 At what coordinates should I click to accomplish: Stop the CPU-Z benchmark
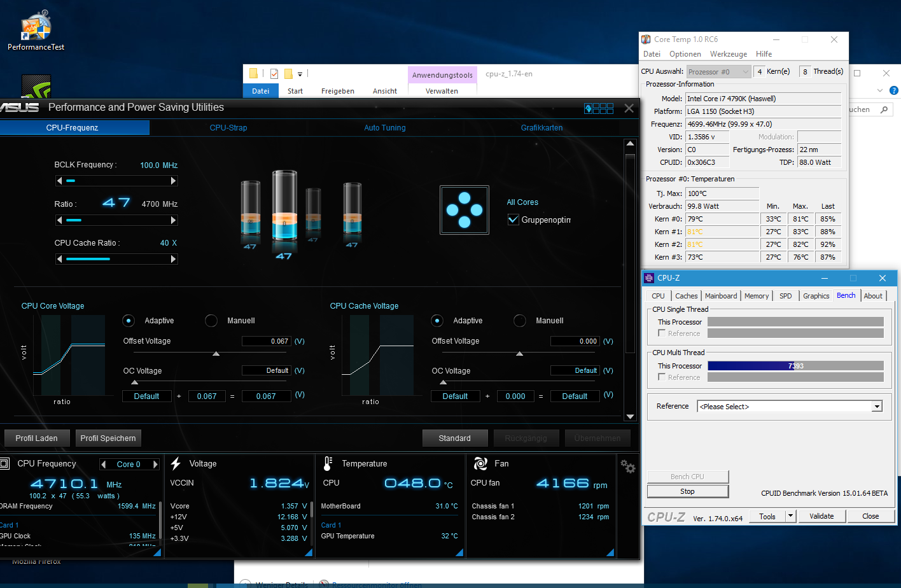click(x=687, y=491)
